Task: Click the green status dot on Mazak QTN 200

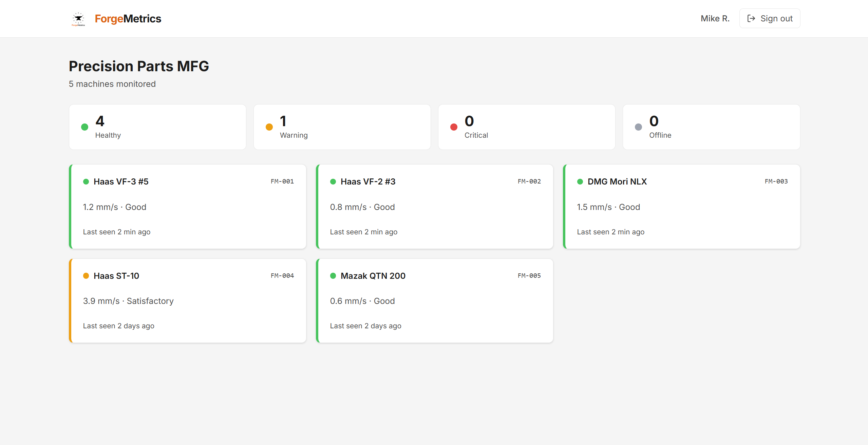Action: pos(333,276)
